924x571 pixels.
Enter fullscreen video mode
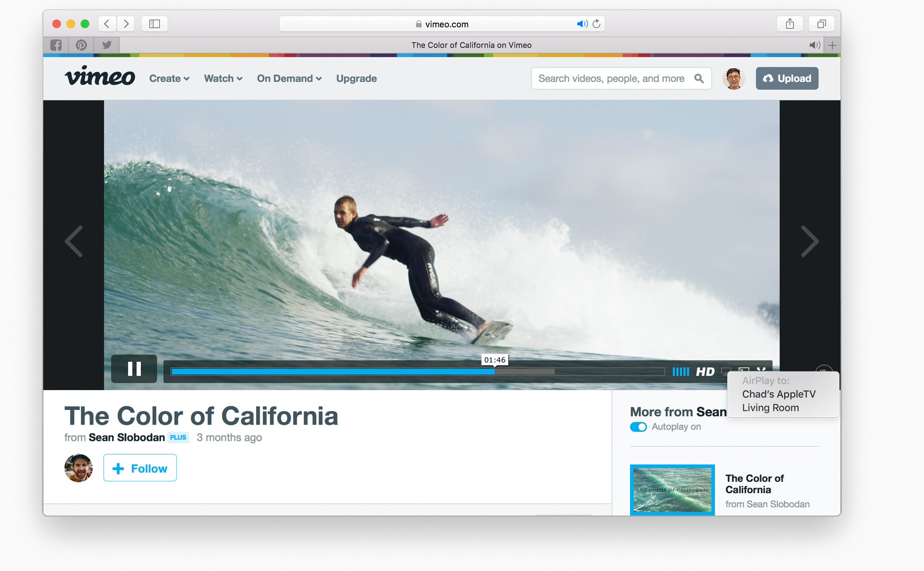761,370
